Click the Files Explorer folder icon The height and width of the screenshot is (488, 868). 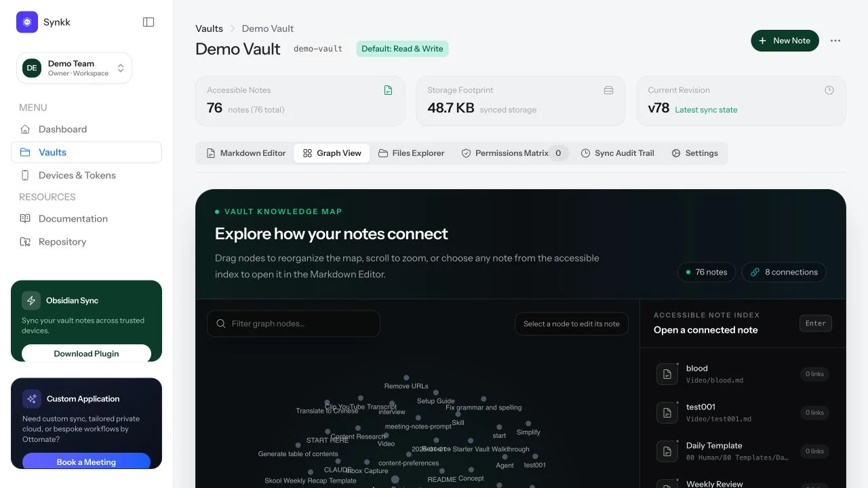point(383,153)
